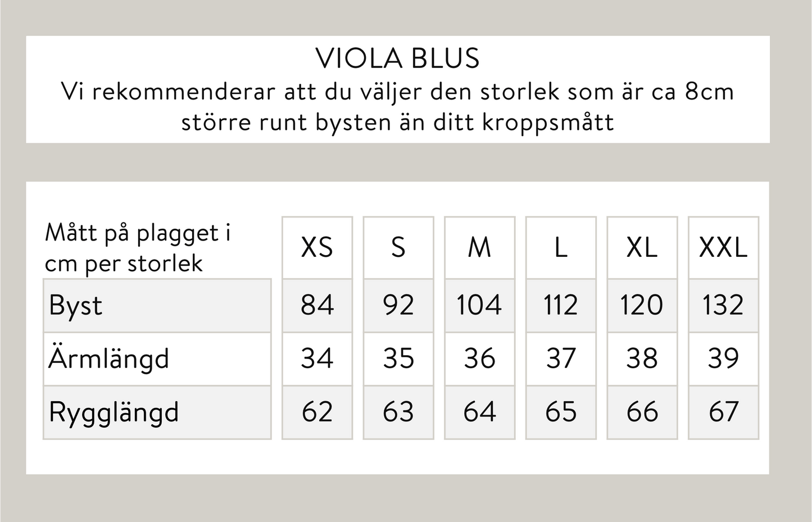Click the XS back length value 62

[x=317, y=412]
